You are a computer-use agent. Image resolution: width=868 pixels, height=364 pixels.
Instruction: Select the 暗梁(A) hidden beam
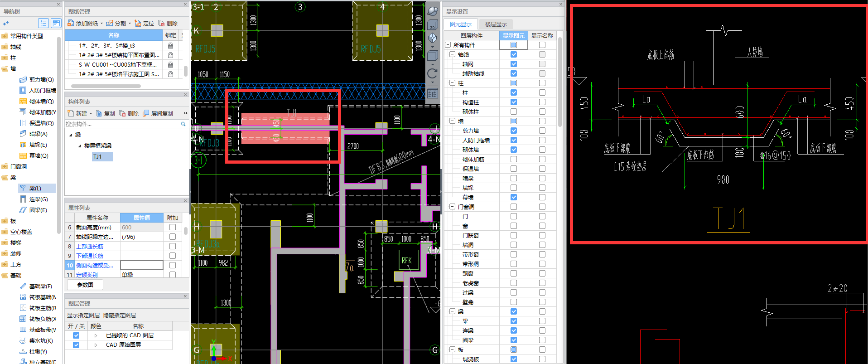(x=34, y=134)
